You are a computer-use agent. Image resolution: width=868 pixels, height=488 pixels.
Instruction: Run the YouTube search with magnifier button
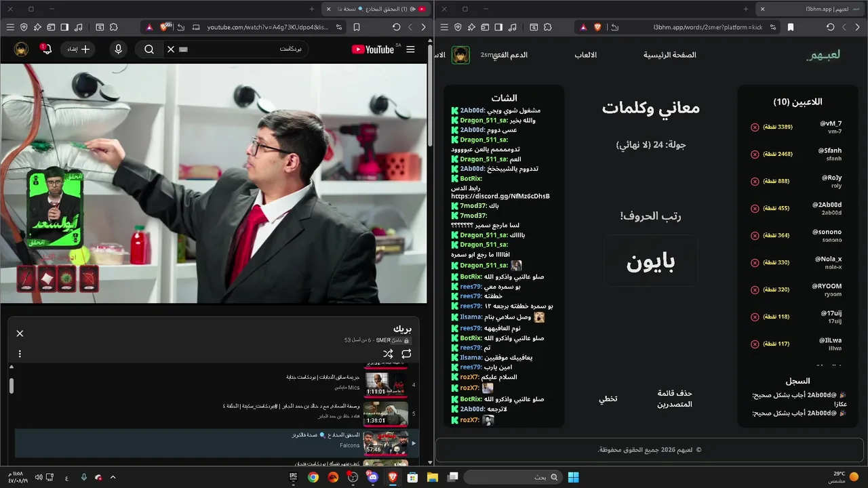point(149,49)
